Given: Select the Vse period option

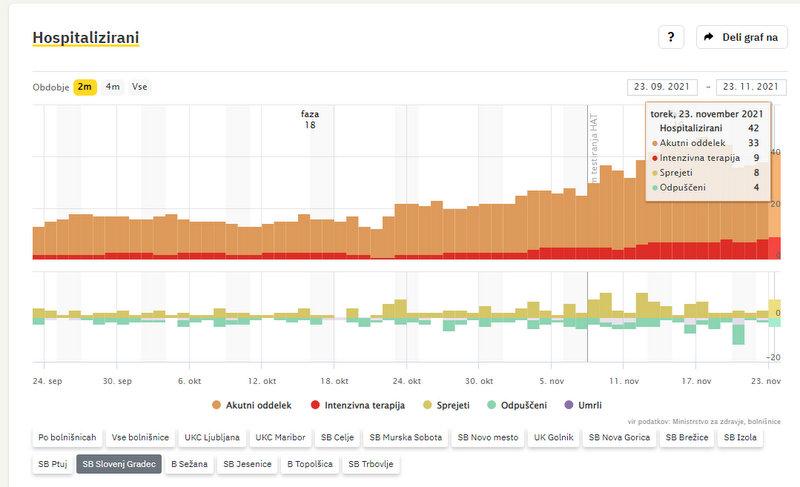Looking at the screenshot, I should click(x=140, y=87).
